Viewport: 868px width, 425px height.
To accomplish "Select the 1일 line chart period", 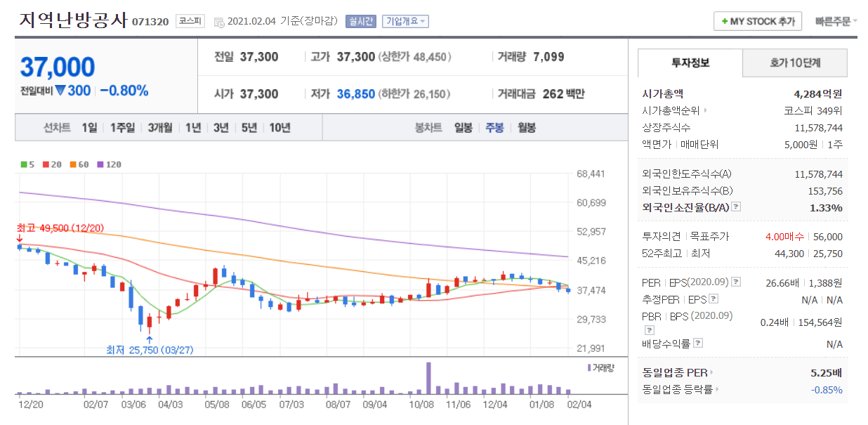I will tap(89, 128).
